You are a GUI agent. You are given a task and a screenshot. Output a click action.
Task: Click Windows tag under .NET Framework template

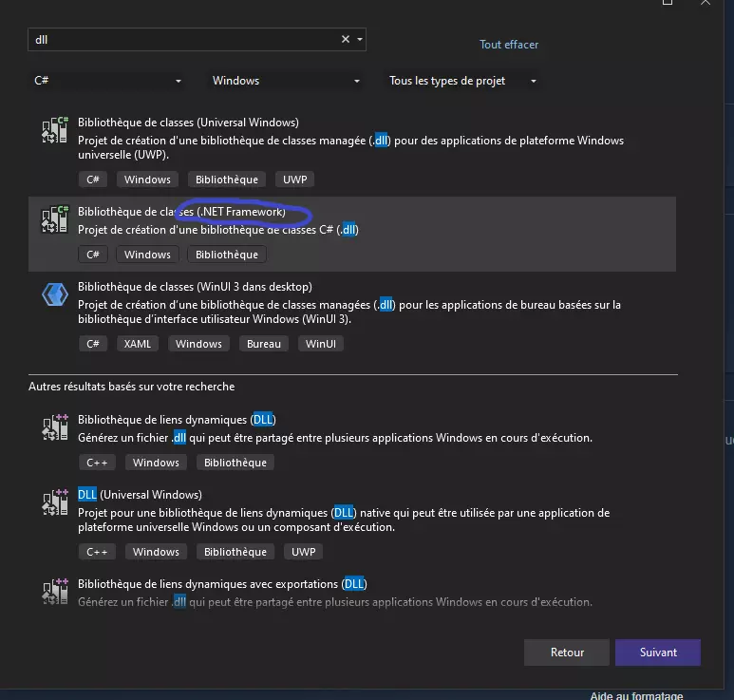pos(147,255)
